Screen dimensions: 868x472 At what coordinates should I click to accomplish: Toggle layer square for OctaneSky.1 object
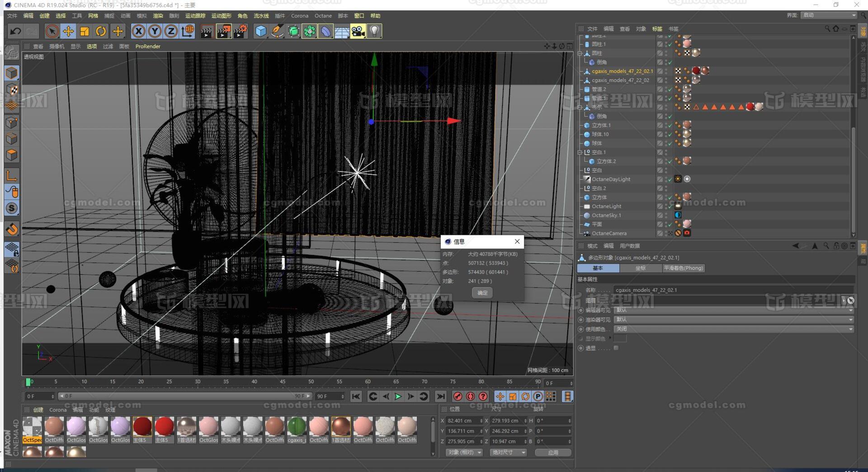click(660, 215)
